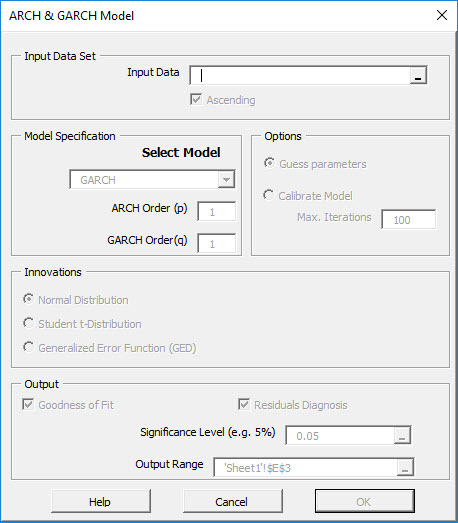Screen dimensions: 458x523
Task: Click the Max. Iterations field
Action: 408,219
